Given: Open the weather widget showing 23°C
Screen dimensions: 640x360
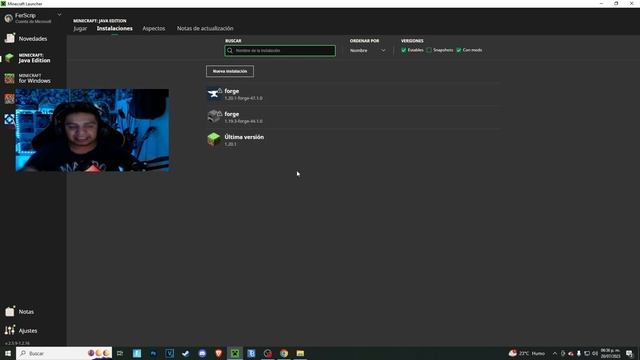Looking at the screenshot, I should tap(527, 353).
